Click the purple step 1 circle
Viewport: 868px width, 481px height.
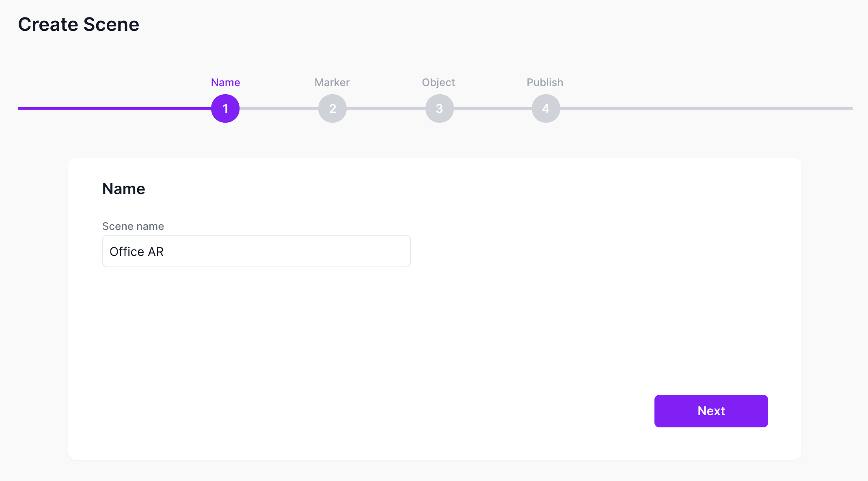pyautogui.click(x=225, y=108)
